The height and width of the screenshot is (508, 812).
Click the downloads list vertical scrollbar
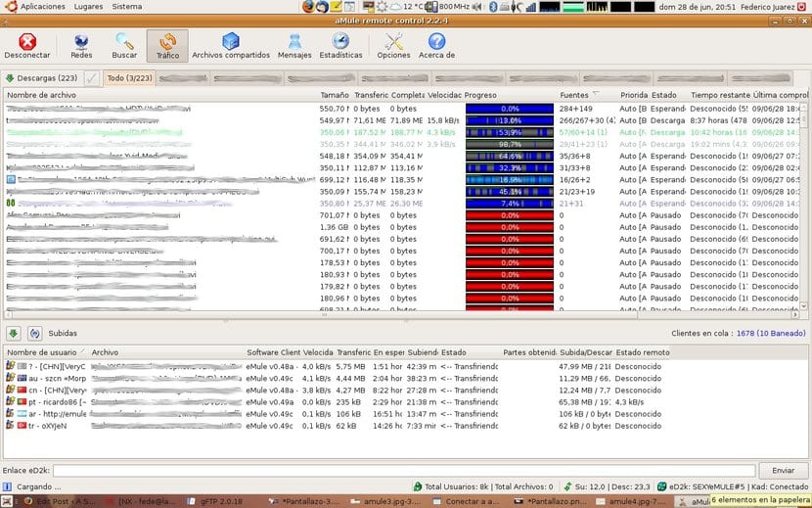(x=804, y=208)
